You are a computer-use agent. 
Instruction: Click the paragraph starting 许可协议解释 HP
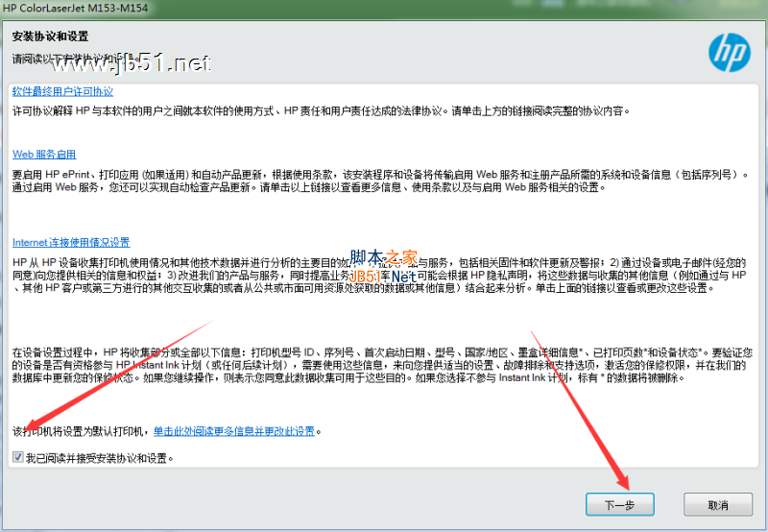[321, 111]
